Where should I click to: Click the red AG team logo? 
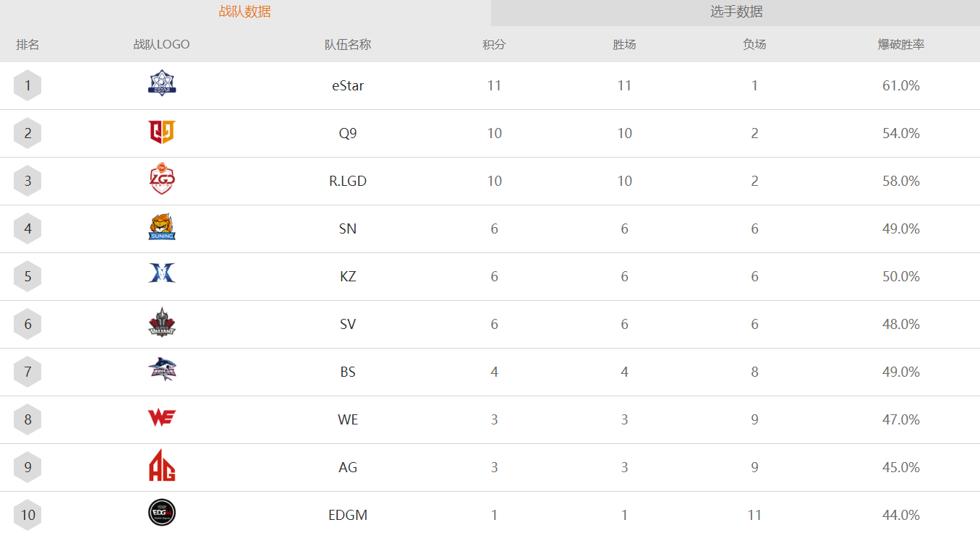pos(162,465)
